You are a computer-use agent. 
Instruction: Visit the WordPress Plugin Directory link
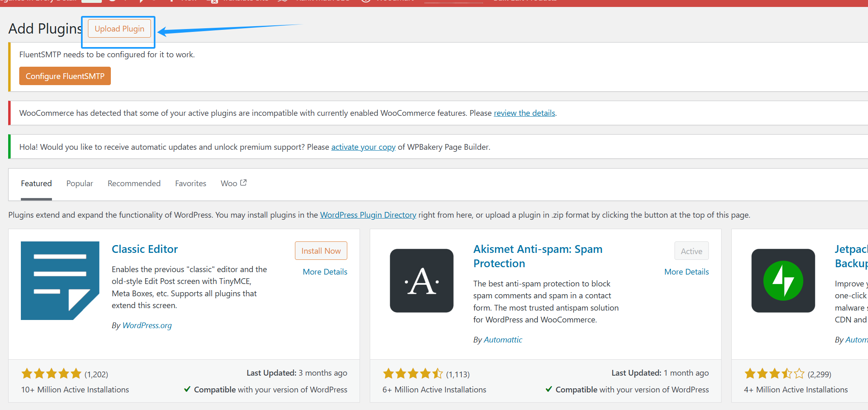368,215
